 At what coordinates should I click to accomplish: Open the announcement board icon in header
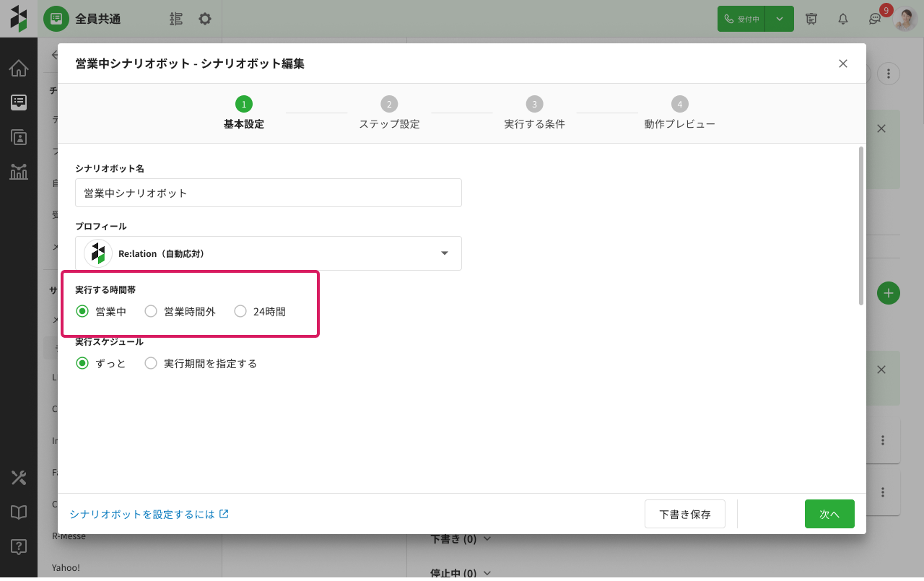(811, 19)
